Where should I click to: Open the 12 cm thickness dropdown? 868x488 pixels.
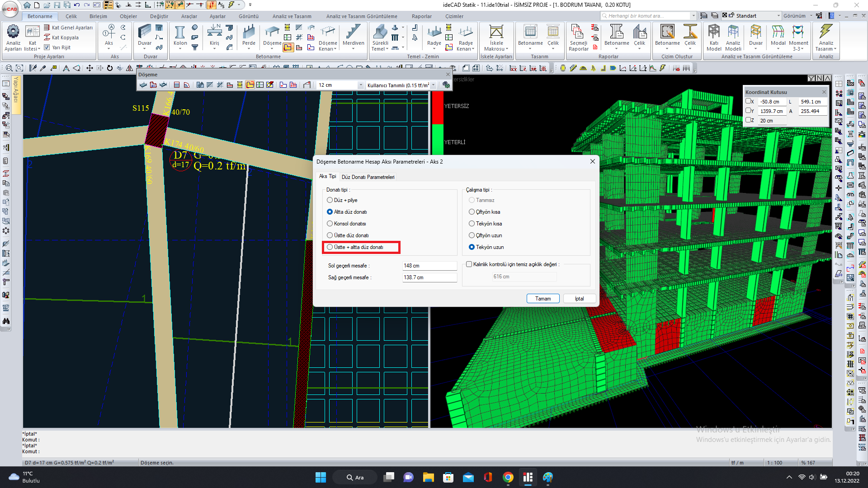[x=360, y=85]
